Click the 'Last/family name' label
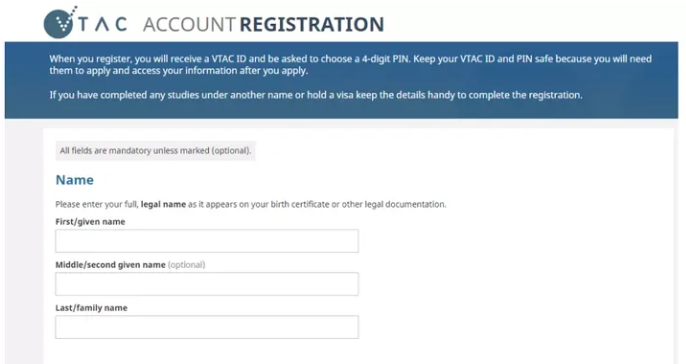 tap(91, 308)
